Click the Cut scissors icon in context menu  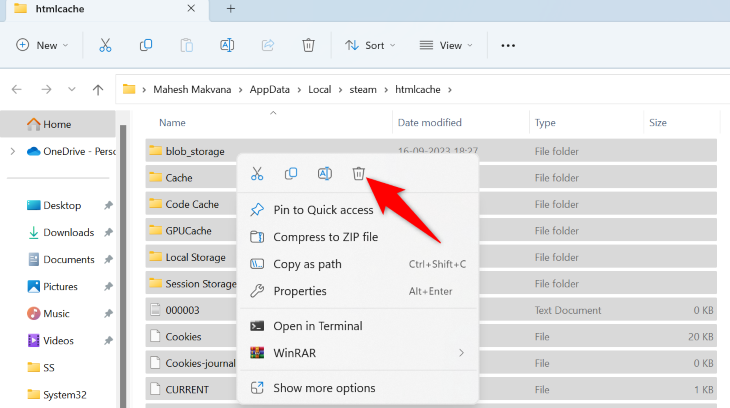click(257, 174)
